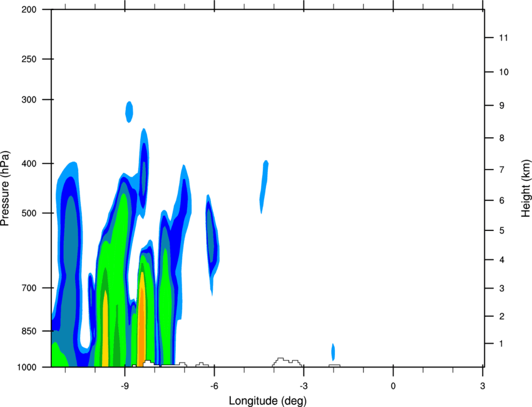Image resolution: width=532 pixels, height=407 pixels.
Task: Click the small blue blob near longitude -2
Action: [x=333, y=352]
